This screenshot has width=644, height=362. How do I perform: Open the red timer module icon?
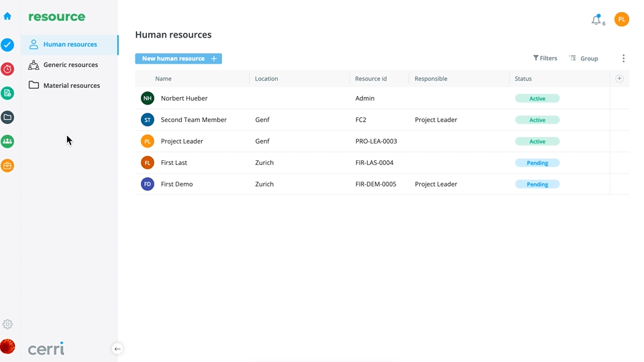[7, 69]
